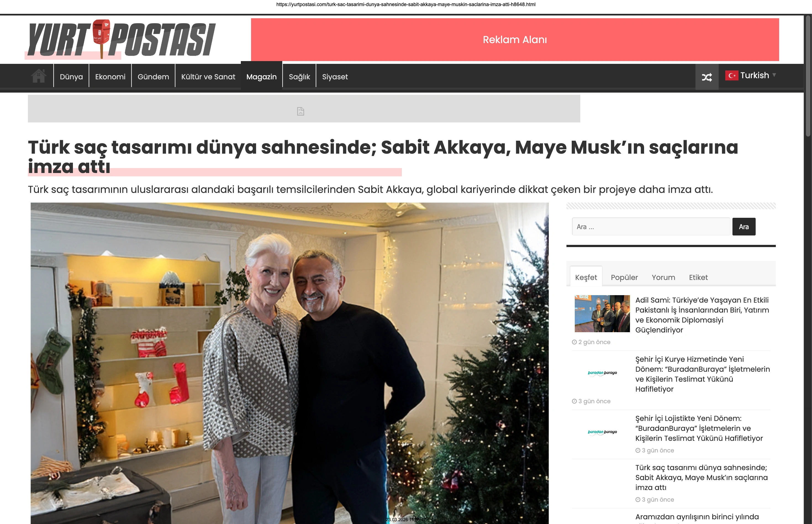The width and height of the screenshot is (812, 524).
Task: Click the broken image placeholder icon
Action: tap(300, 111)
